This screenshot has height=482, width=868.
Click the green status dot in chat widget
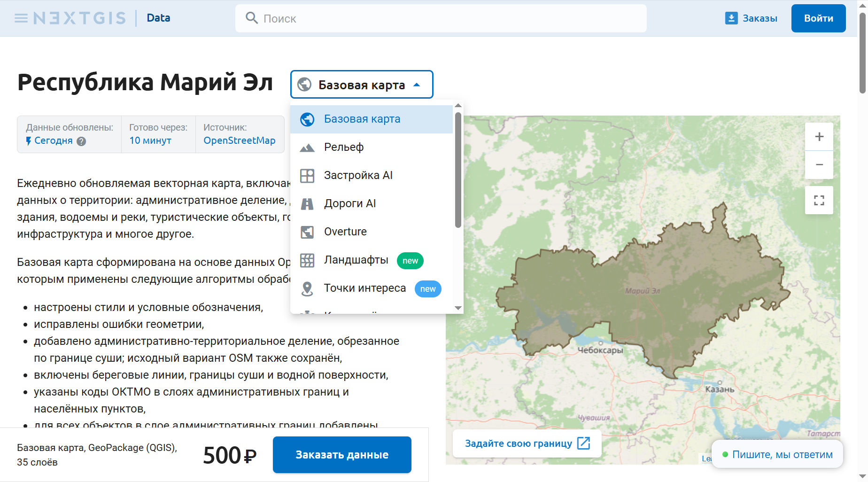coord(725,454)
